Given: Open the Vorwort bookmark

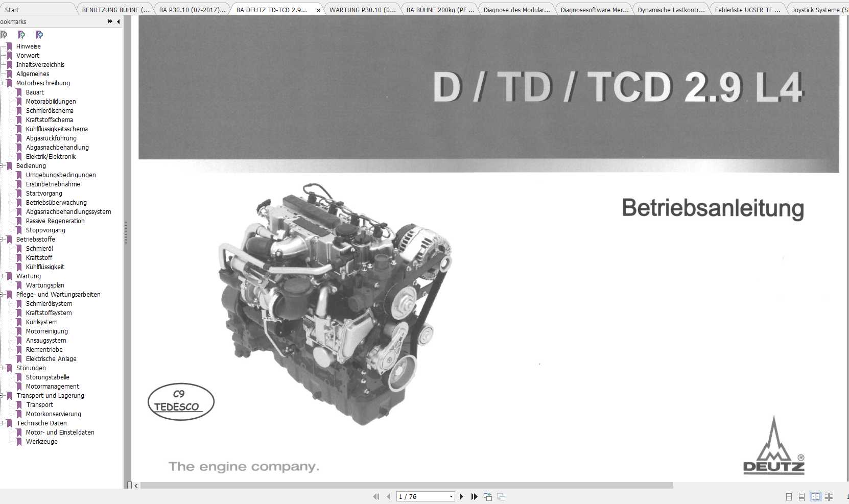Looking at the screenshot, I should point(28,55).
